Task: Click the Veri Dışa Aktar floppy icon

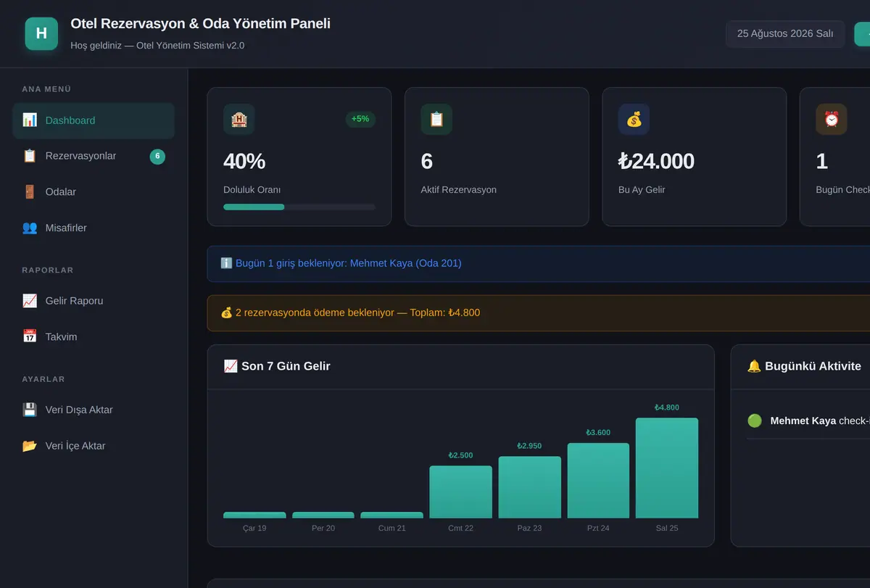Action: click(x=30, y=410)
